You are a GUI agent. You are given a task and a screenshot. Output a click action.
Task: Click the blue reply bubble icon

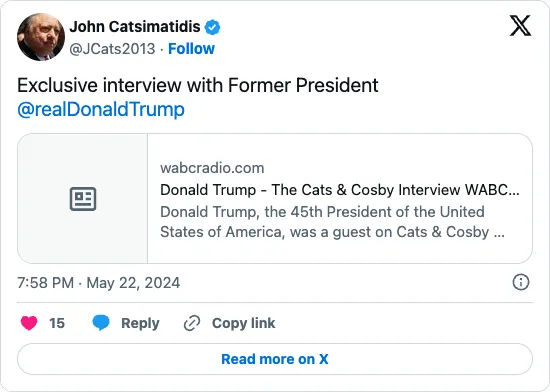click(x=101, y=323)
